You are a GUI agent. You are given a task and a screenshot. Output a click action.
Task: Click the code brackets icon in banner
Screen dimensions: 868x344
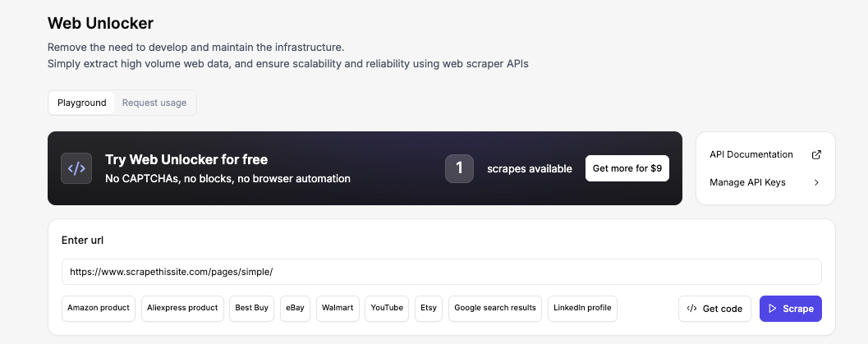[76, 168]
